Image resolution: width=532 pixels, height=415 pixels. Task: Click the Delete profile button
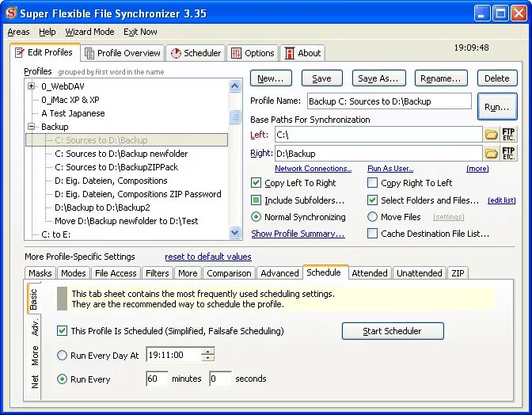pyautogui.click(x=497, y=78)
